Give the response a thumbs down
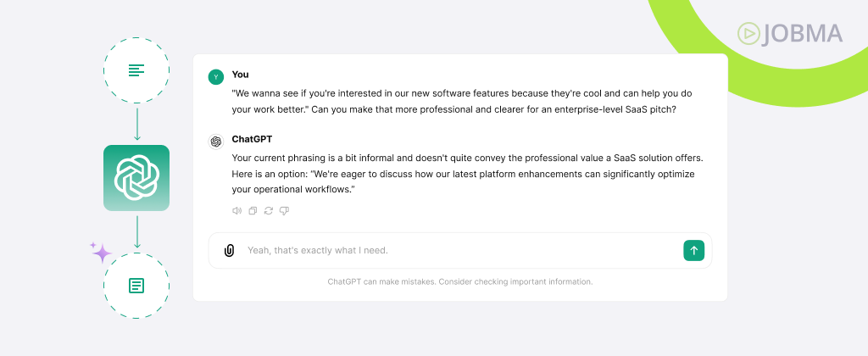Viewport: 868px width, 356px height. (x=285, y=211)
